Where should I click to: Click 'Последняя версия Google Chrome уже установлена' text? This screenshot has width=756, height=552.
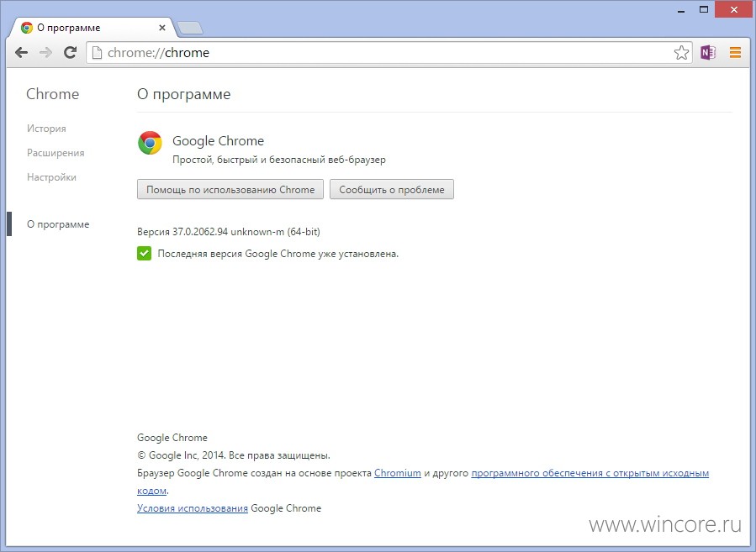pyautogui.click(x=278, y=254)
